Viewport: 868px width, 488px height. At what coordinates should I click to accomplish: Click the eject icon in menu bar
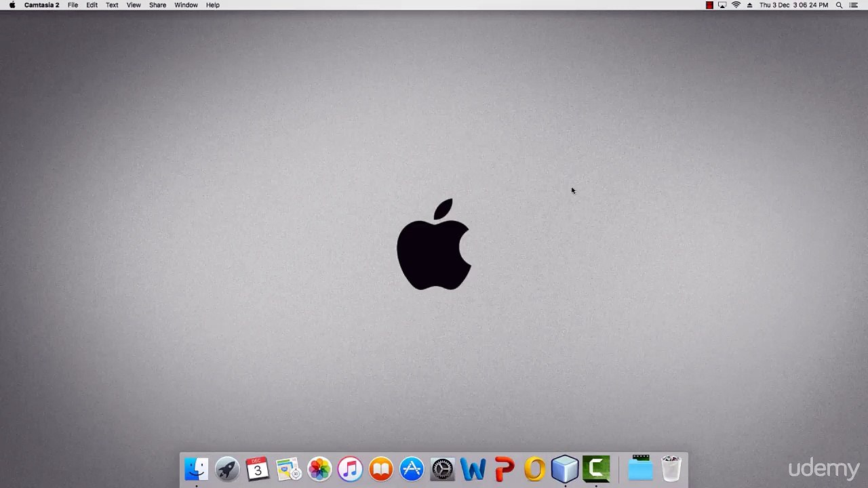click(x=749, y=5)
